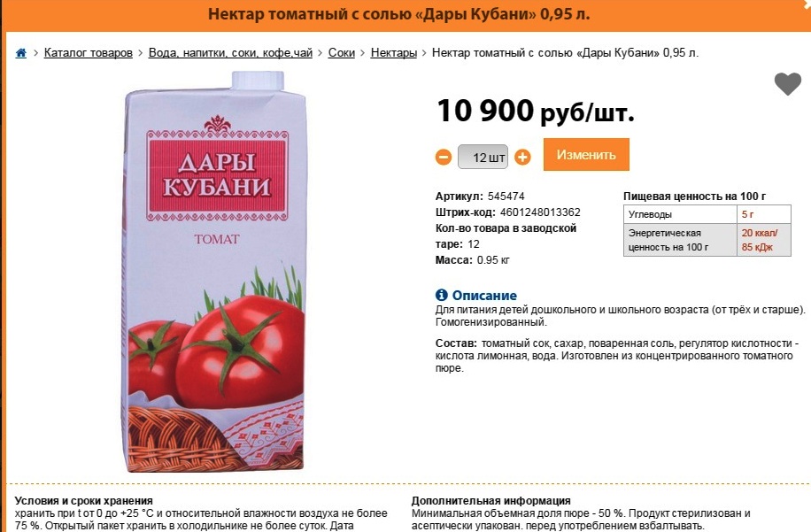Go to Вода, напитки, соки, кофе,чай category
Viewport: 811px width, 532px height.
point(231,53)
